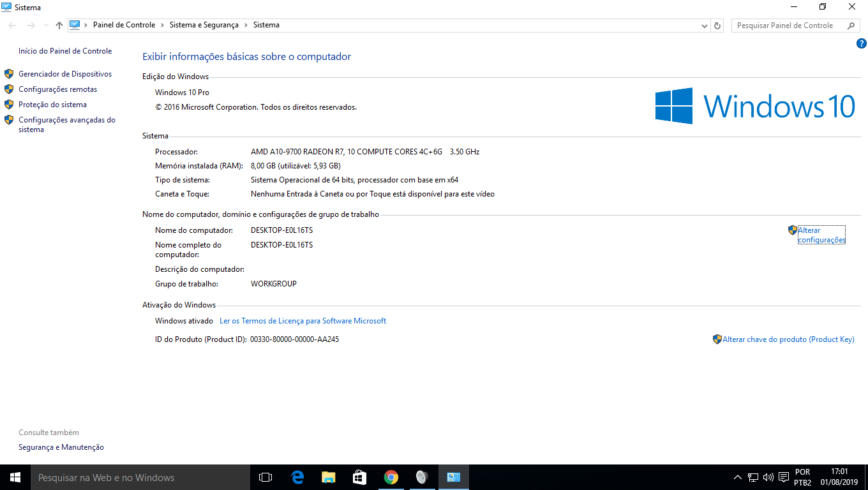
Task: Open Início do Painel de Controle
Action: 65,51
